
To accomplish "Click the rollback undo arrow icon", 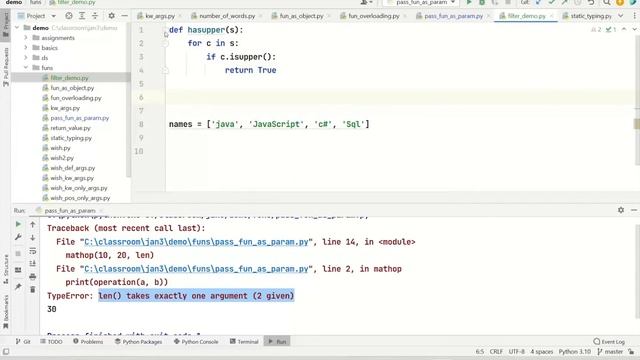I will pyautogui.click(x=591, y=2).
